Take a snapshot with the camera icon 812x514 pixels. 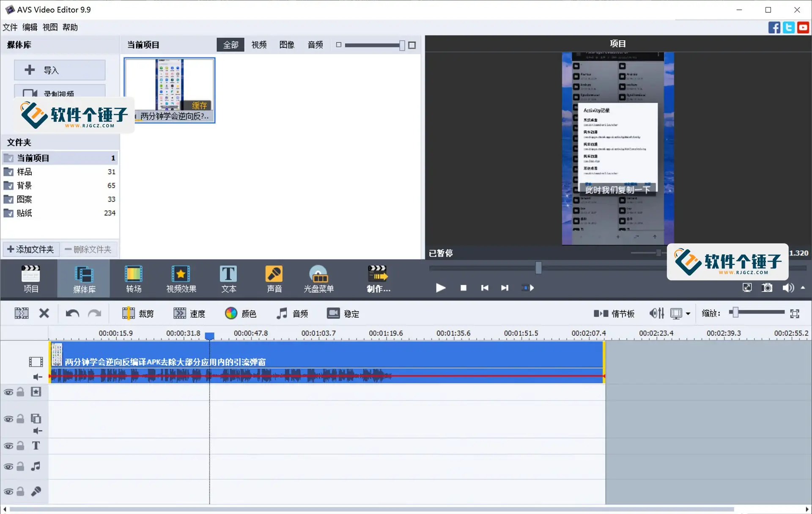pos(767,288)
